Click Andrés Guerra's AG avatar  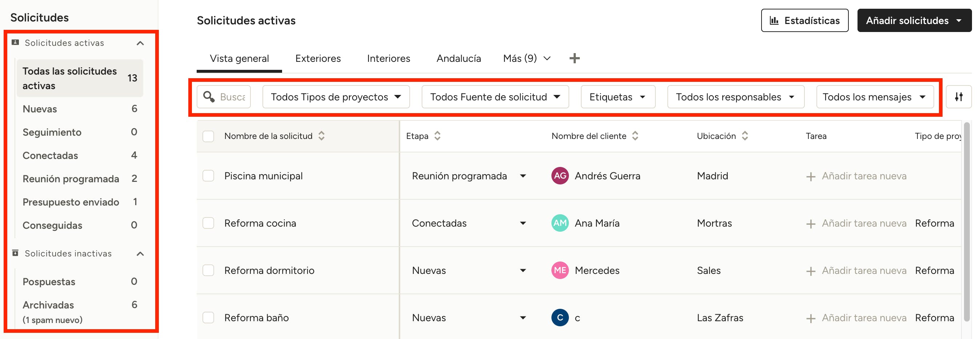click(560, 176)
